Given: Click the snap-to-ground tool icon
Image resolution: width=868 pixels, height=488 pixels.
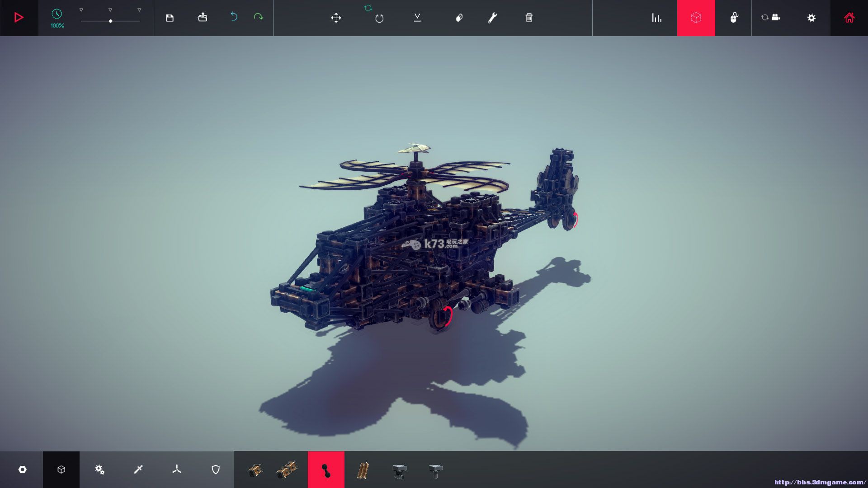Looking at the screenshot, I should 417,18.
